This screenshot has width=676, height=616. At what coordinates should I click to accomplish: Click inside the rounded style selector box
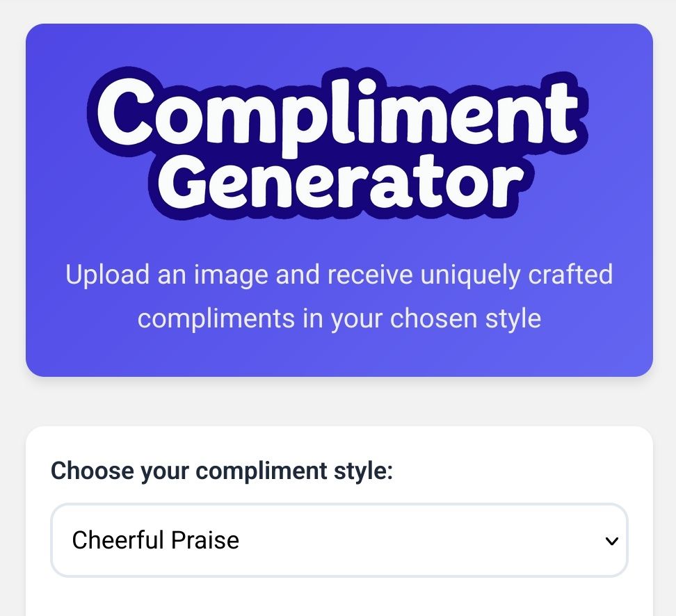pyautogui.click(x=339, y=540)
